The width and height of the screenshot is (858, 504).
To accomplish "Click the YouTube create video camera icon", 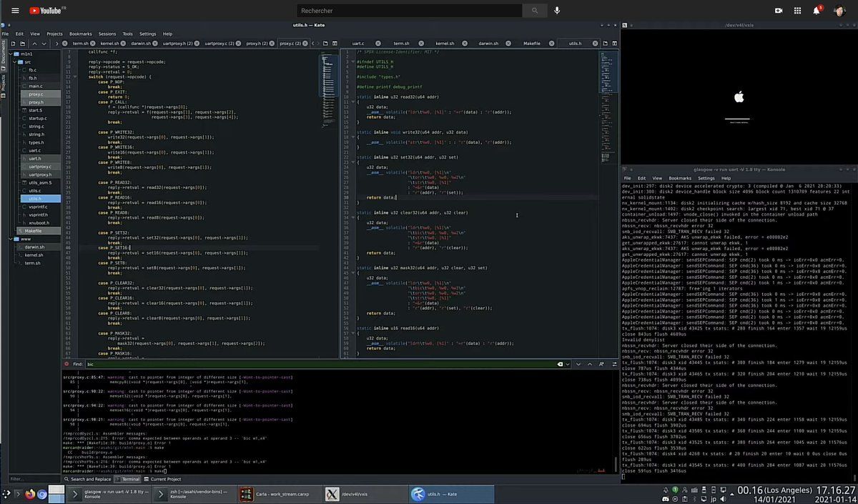I will click(778, 11).
